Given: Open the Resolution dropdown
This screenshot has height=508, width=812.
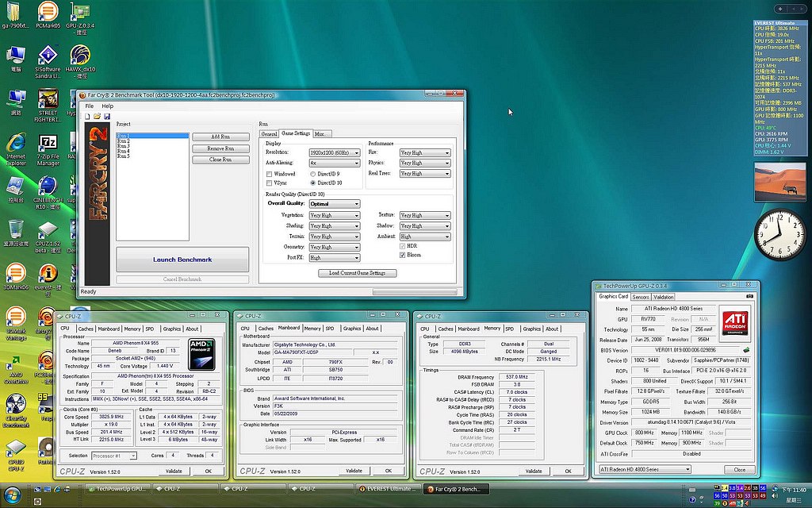Looking at the screenshot, I should (x=335, y=153).
